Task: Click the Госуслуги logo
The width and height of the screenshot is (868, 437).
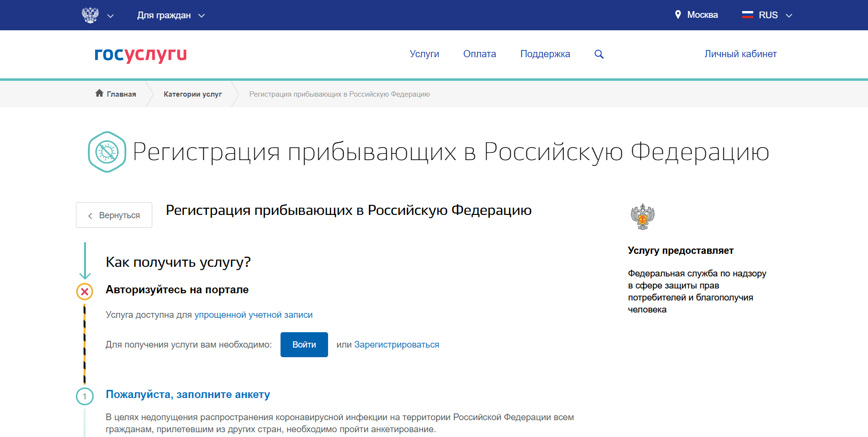Action: click(x=140, y=54)
